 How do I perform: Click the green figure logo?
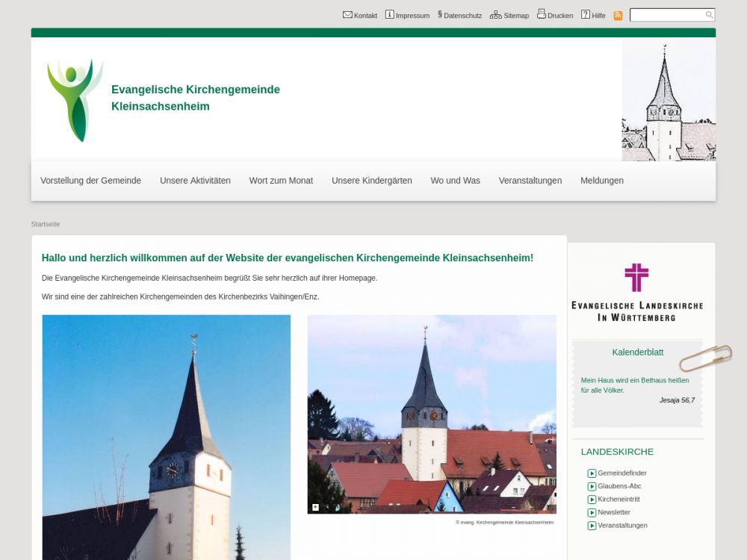[x=74, y=100]
